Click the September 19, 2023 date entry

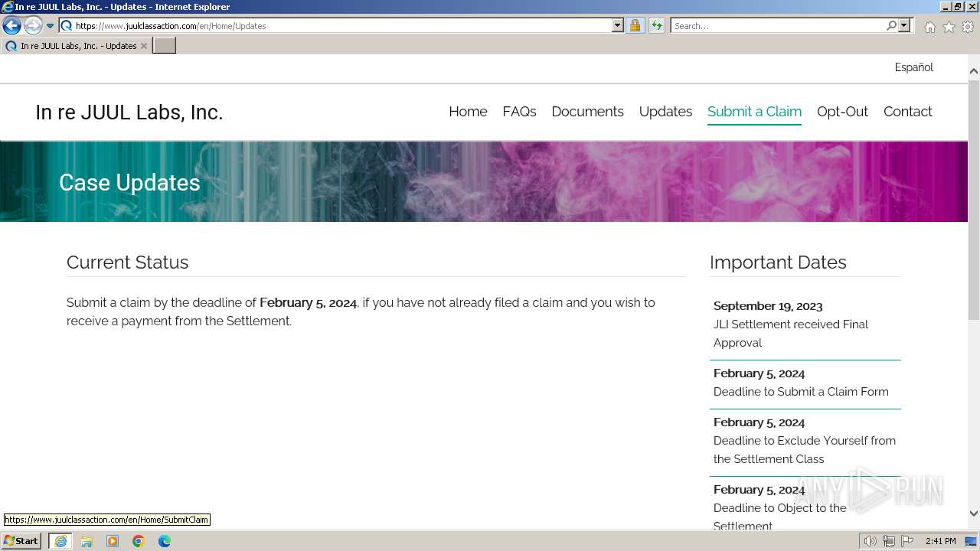pos(768,306)
